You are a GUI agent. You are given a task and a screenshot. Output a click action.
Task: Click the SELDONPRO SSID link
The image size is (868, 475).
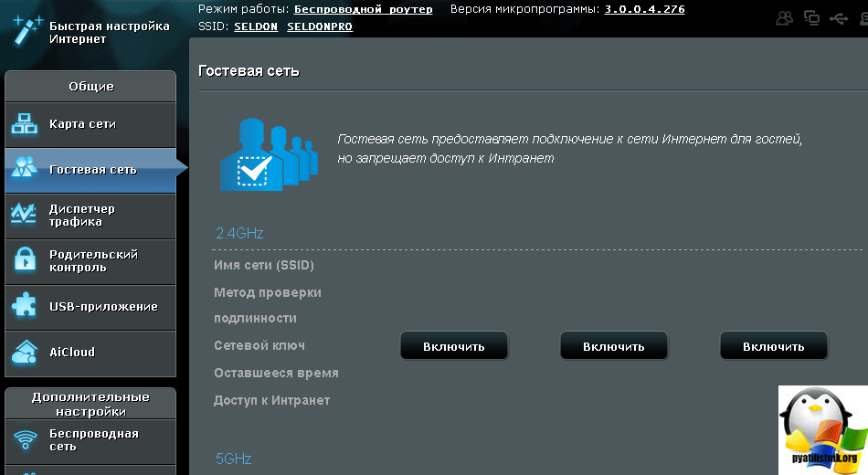tap(320, 26)
